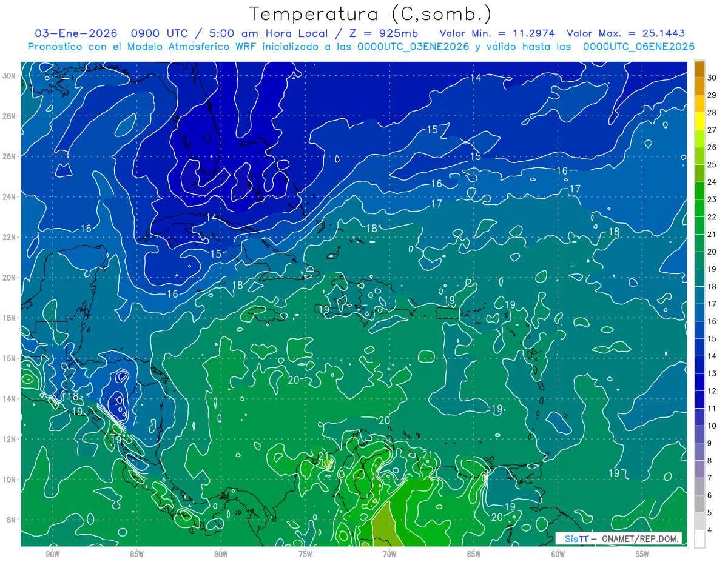Click the "14N" latitude axis label
The image size is (728, 562).
[10, 398]
